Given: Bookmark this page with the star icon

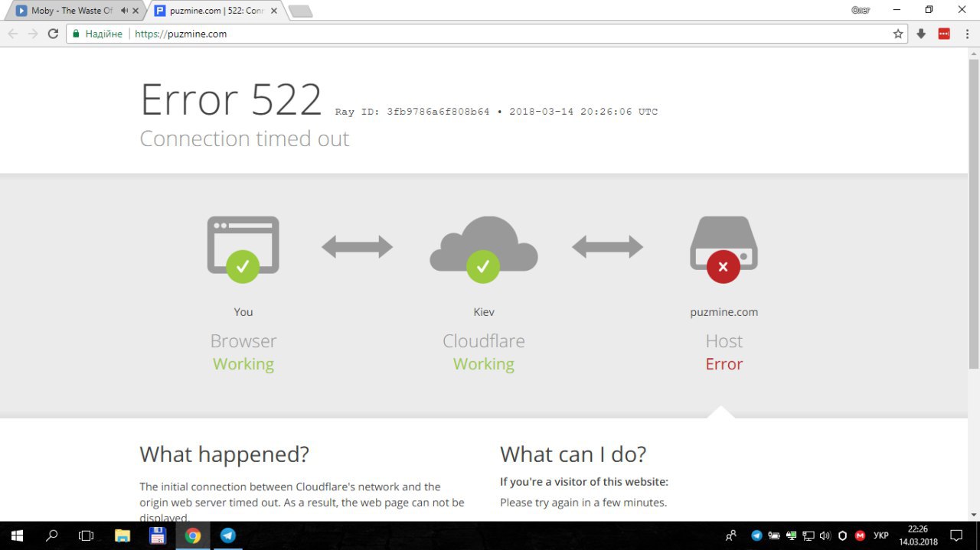Looking at the screenshot, I should [898, 34].
